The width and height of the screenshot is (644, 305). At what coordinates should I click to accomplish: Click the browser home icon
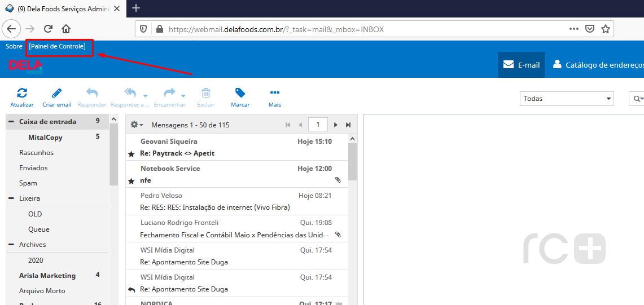point(66,29)
